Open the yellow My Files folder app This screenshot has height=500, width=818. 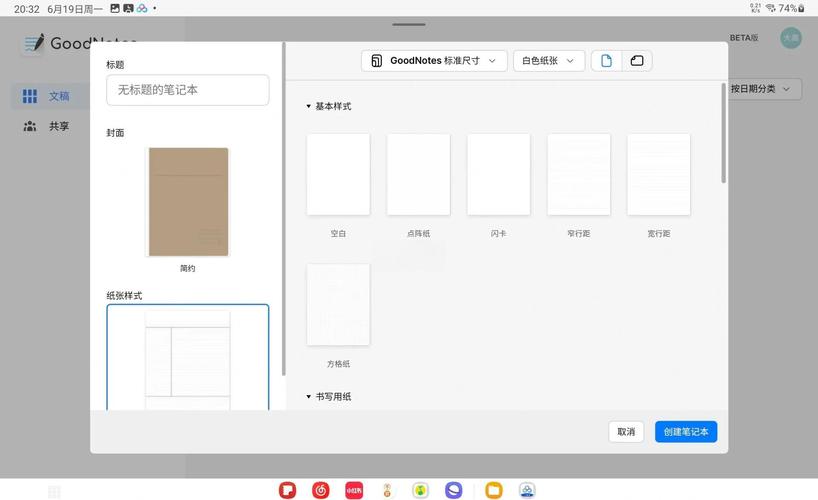[494, 490]
